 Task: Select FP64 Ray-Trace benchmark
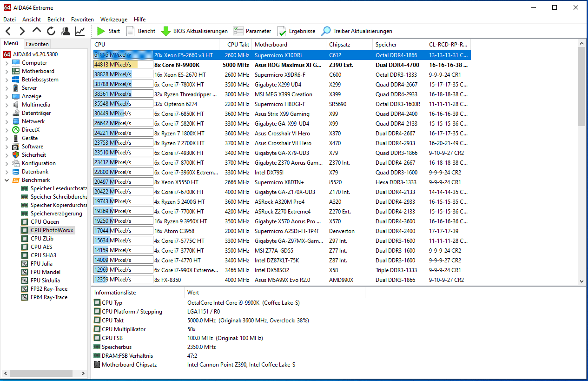[x=44, y=297]
